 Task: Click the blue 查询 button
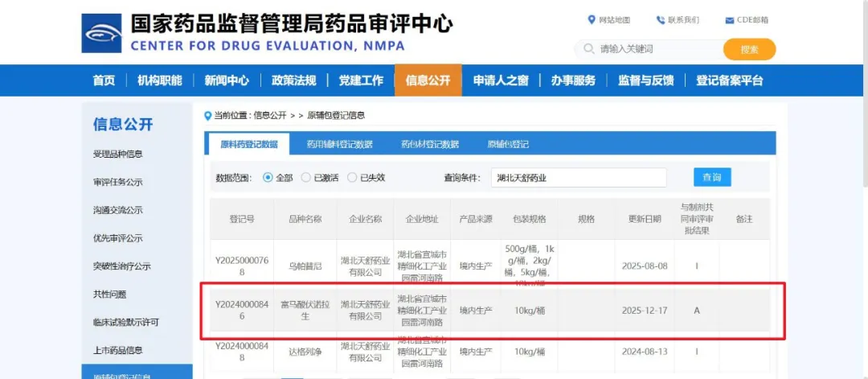(711, 177)
